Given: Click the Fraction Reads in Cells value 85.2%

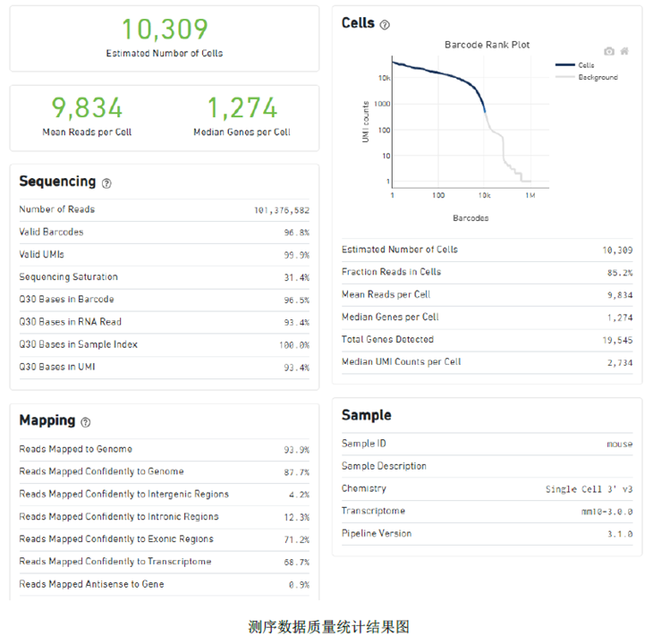Looking at the screenshot, I should pyautogui.click(x=620, y=273).
